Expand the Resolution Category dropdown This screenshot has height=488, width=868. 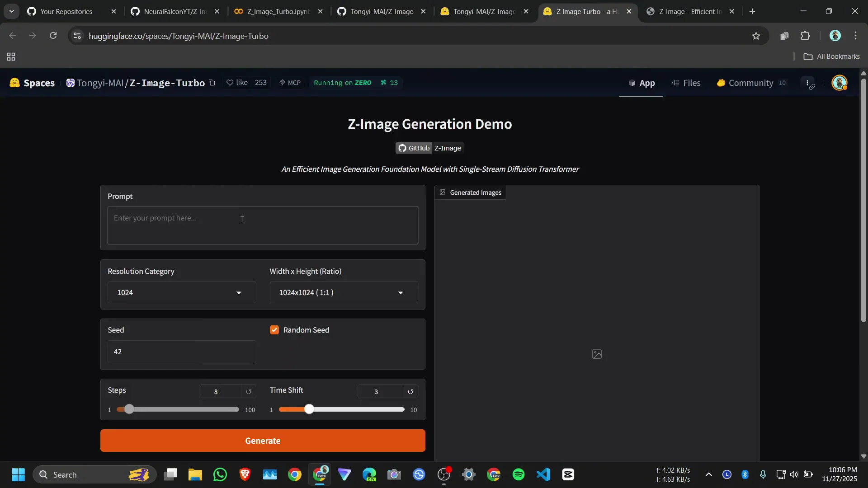pyautogui.click(x=182, y=292)
